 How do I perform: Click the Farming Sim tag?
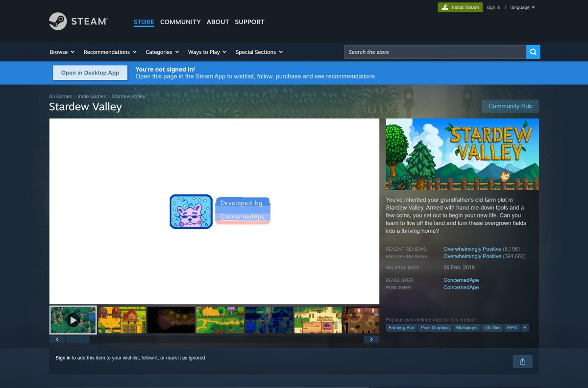[x=401, y=328]
